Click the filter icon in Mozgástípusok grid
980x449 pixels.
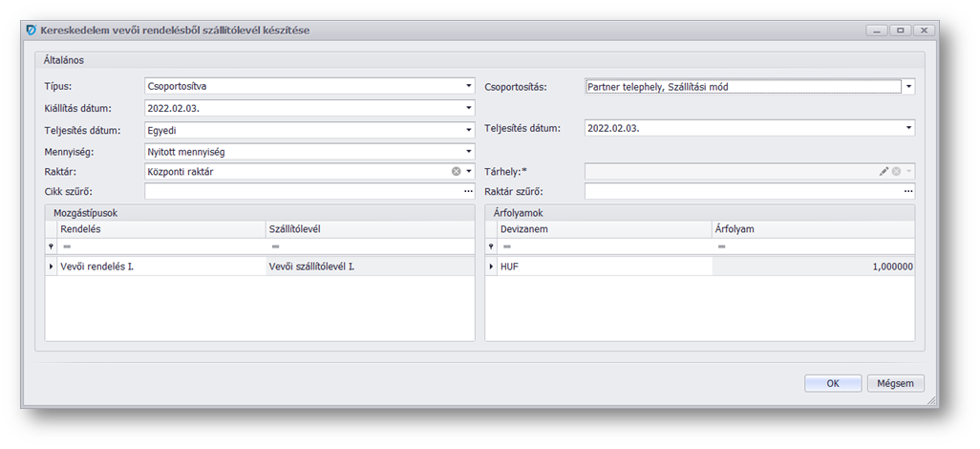tap(51, 247)
